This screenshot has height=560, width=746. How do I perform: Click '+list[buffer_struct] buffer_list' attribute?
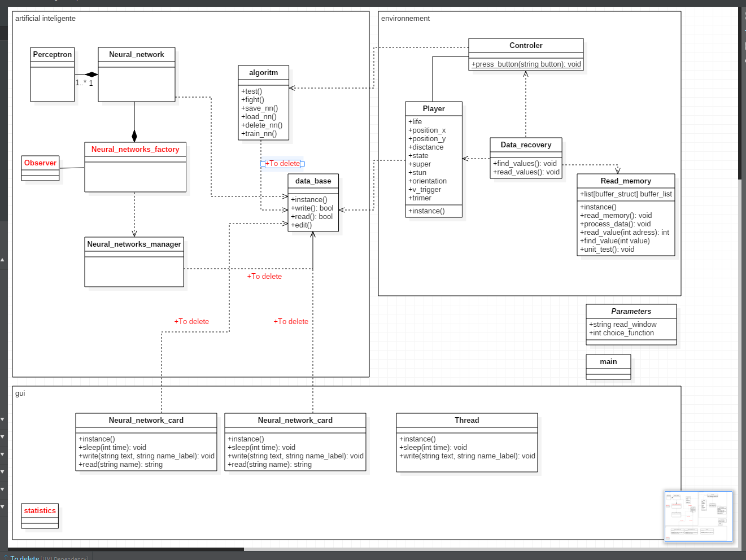click(626, 194)
